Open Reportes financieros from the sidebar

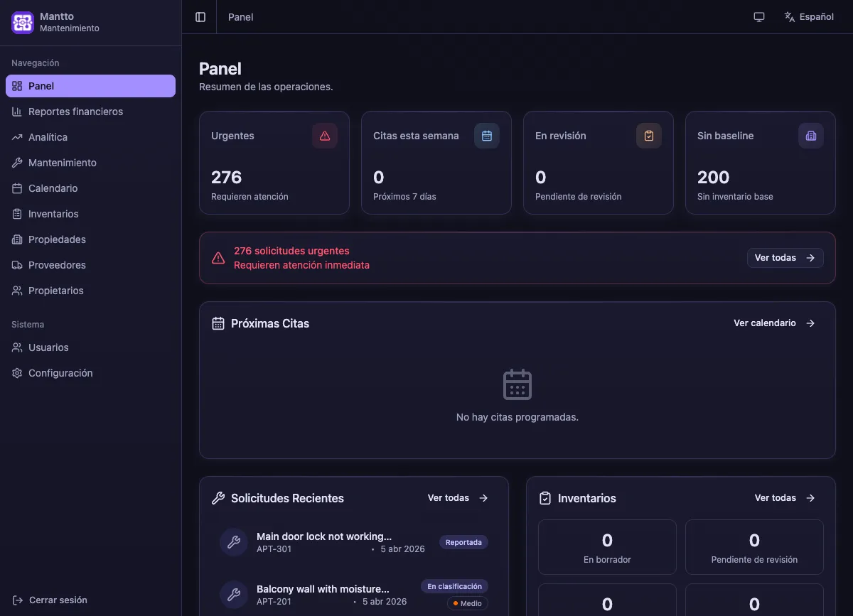[x=75, y=112]
